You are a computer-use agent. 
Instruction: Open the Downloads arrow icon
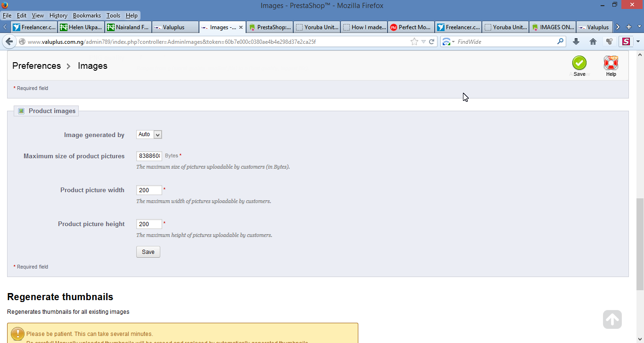coord(576,41)
